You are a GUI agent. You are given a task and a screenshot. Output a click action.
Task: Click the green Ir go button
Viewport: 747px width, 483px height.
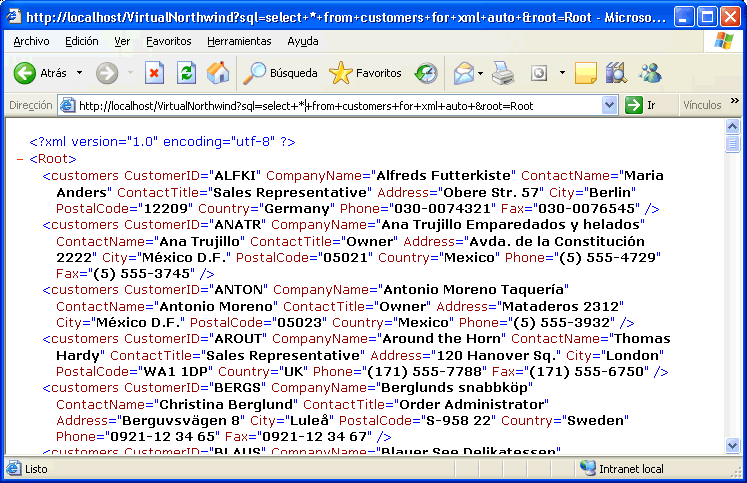pyautogui.click(x=641, y=105)
